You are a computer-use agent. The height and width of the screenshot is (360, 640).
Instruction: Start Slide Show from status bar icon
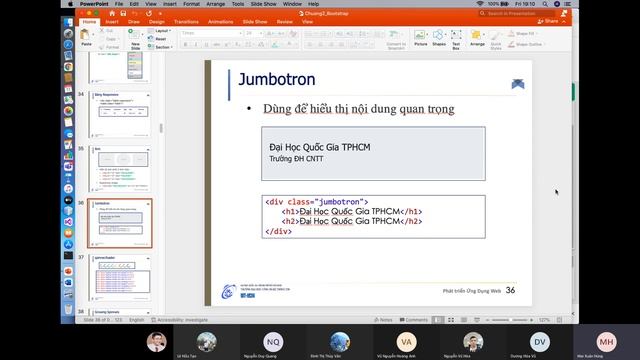[476, 320]
